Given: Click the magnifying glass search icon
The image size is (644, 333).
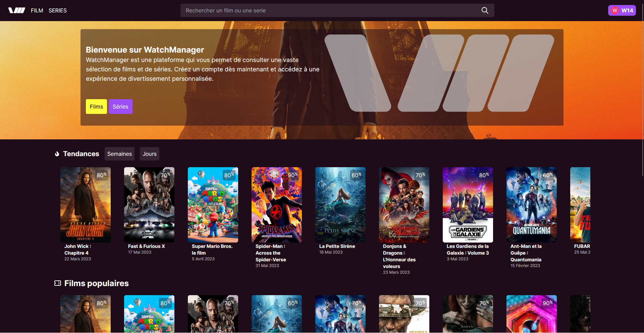Looking at the screenshot, I should pos(485,10).
